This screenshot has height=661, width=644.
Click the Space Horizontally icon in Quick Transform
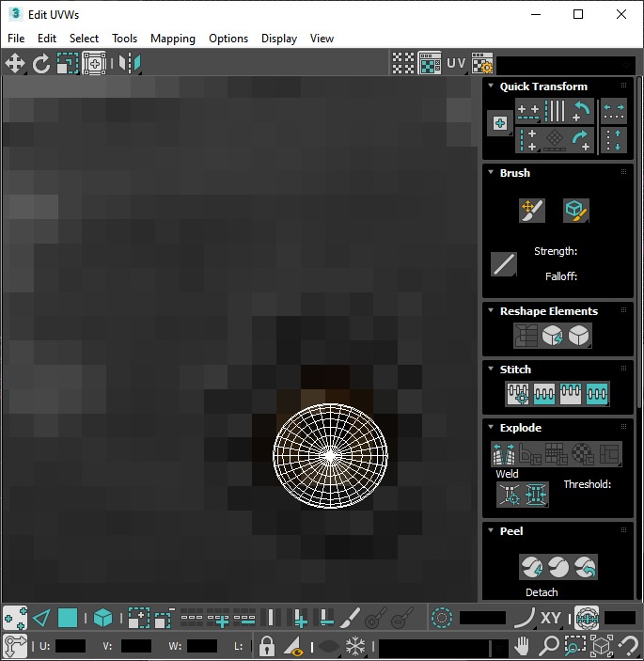coord(614,111)
